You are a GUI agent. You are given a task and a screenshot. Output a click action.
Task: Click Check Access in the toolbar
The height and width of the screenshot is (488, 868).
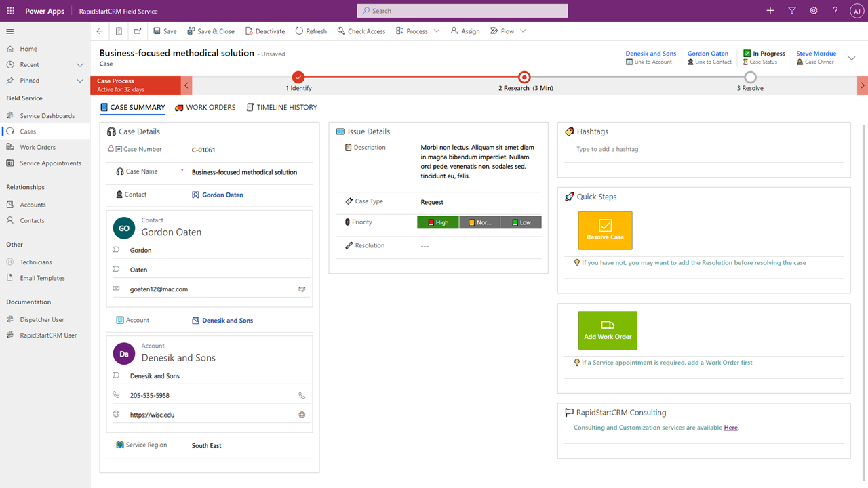[361, 31]
